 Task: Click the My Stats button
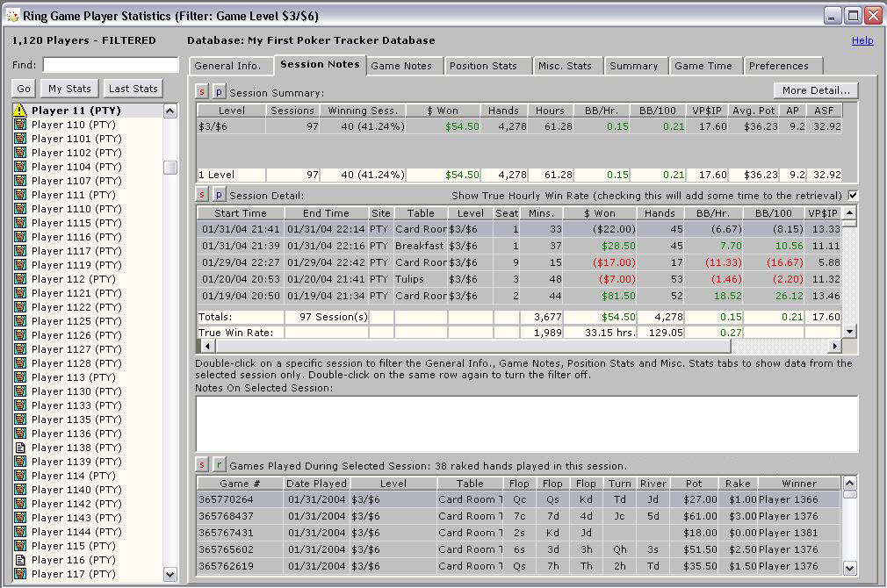click(x=69, y=89)
